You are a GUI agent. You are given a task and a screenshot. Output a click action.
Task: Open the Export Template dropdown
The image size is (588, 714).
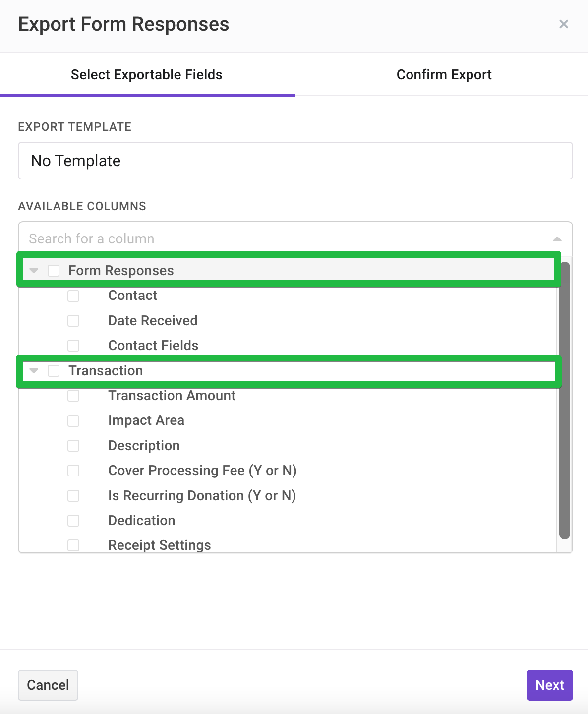point(295,161)
